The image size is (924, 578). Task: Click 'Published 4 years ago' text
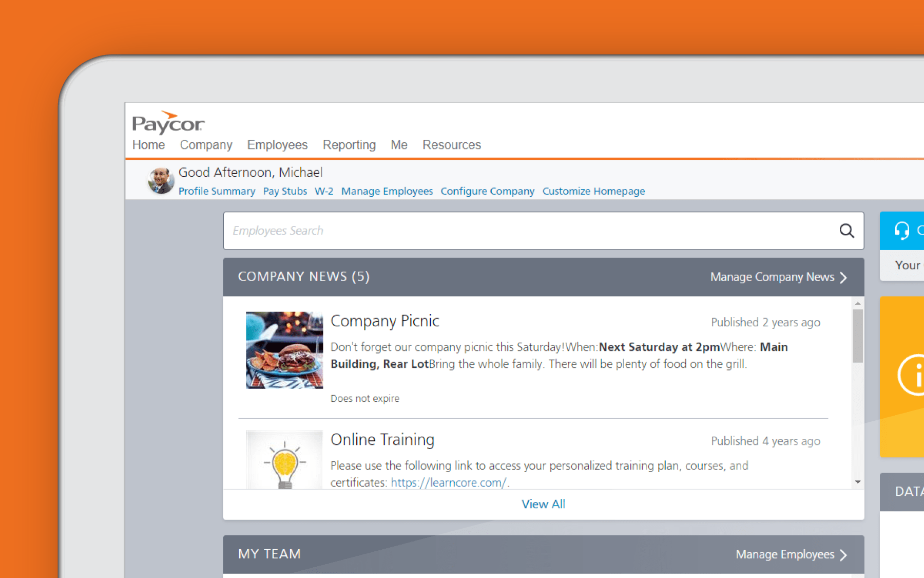[x=765, y=441]
